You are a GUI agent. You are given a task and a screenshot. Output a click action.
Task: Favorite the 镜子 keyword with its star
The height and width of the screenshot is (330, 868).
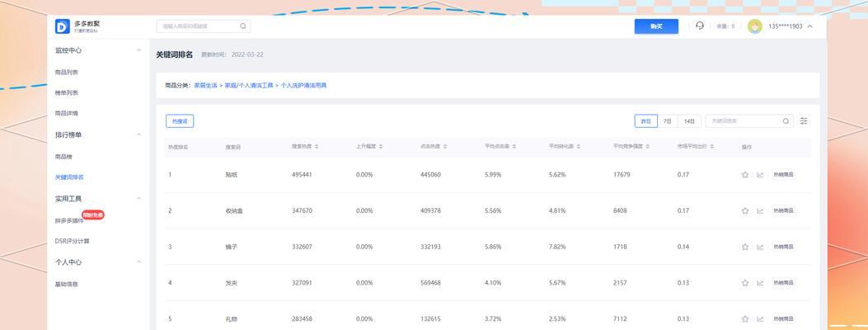click(745, 247)
